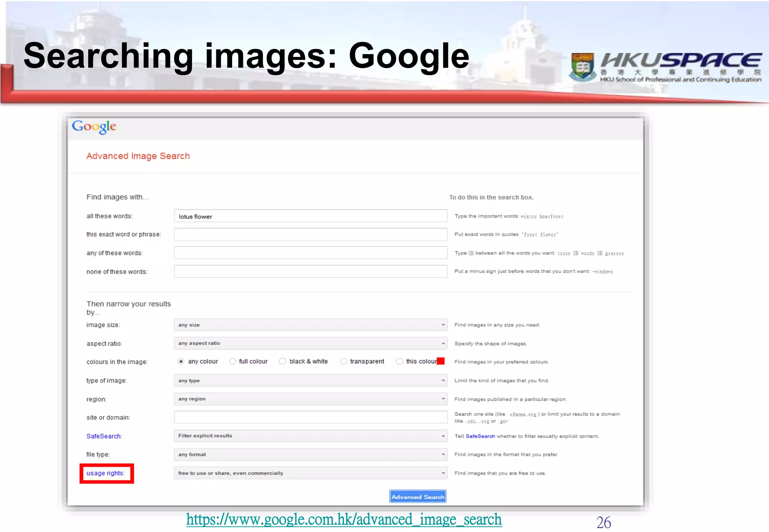Open the 'any type' image type dropdown
Screen dimensions: 769x532
point(311,380)
